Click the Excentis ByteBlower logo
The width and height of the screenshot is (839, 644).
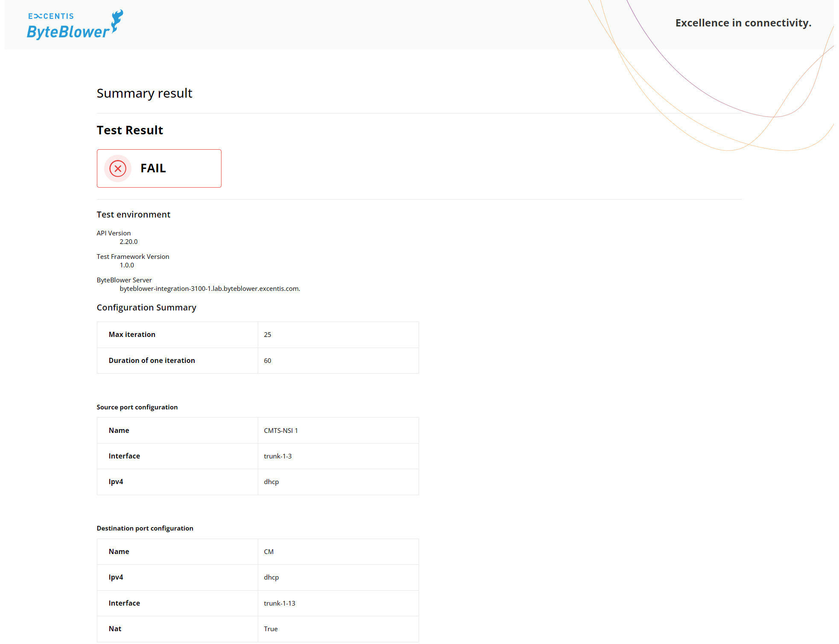click(73, 23)
